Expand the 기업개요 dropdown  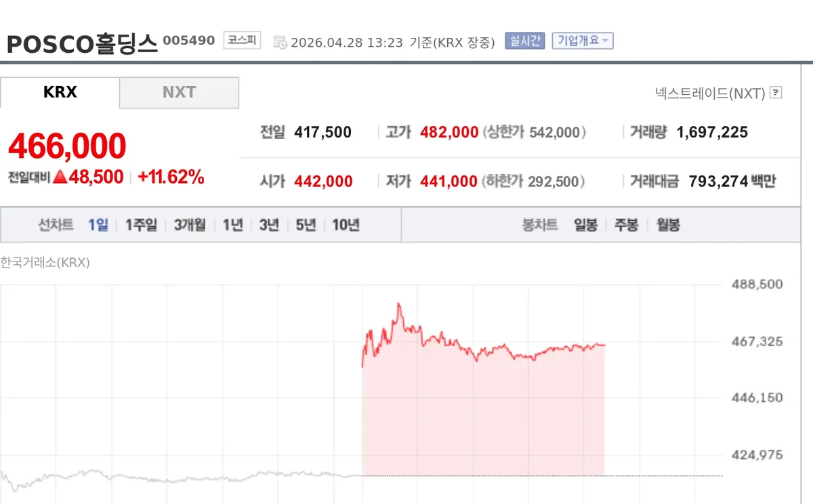pos(583,41)
